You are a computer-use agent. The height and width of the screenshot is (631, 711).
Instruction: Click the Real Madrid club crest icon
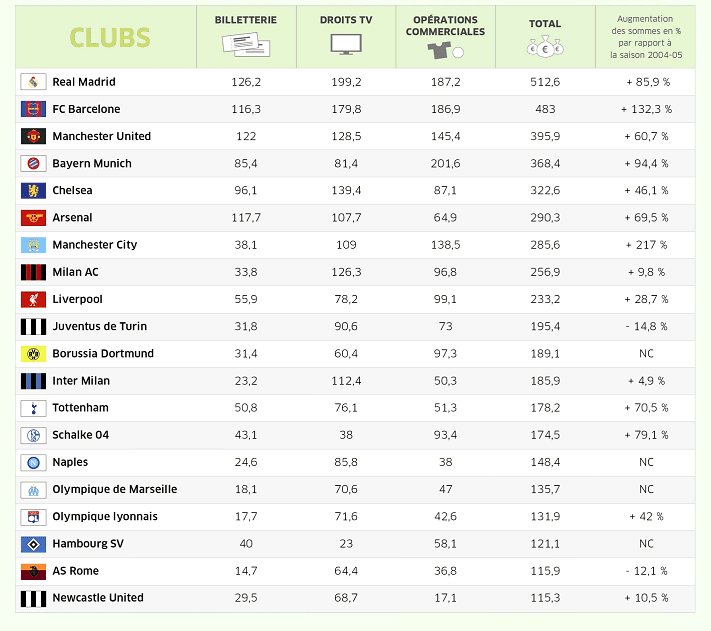[33, 82]
